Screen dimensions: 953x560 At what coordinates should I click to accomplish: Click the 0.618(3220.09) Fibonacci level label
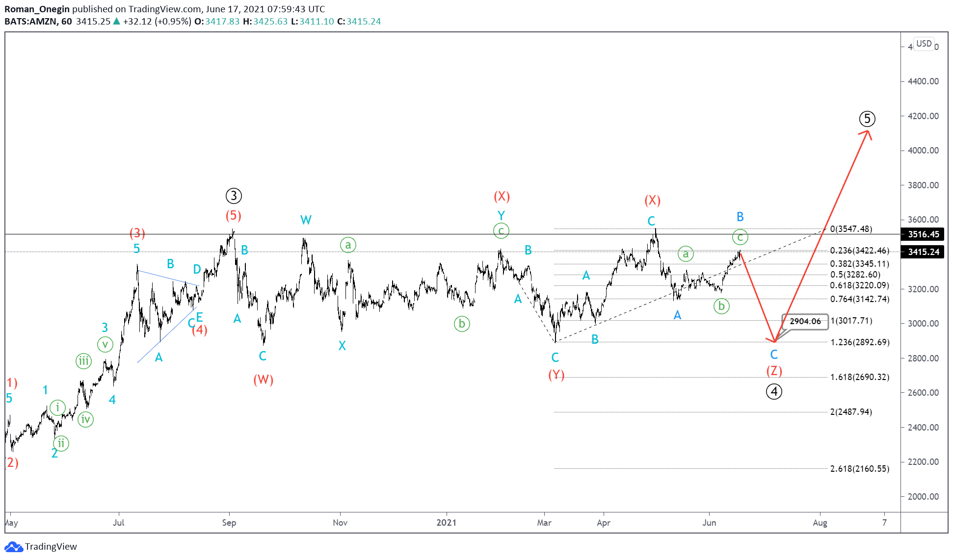859,285
